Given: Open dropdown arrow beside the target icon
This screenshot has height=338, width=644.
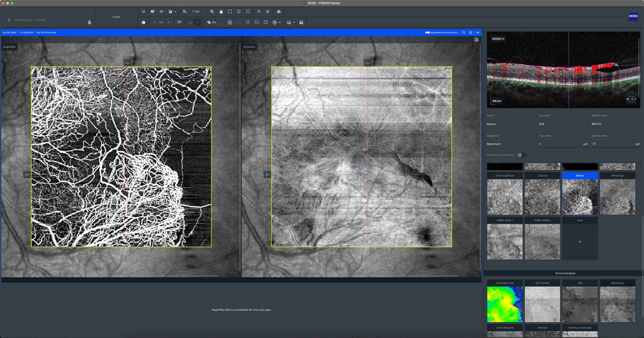Looking at the screenshot, I should click(x=280, y=22).
